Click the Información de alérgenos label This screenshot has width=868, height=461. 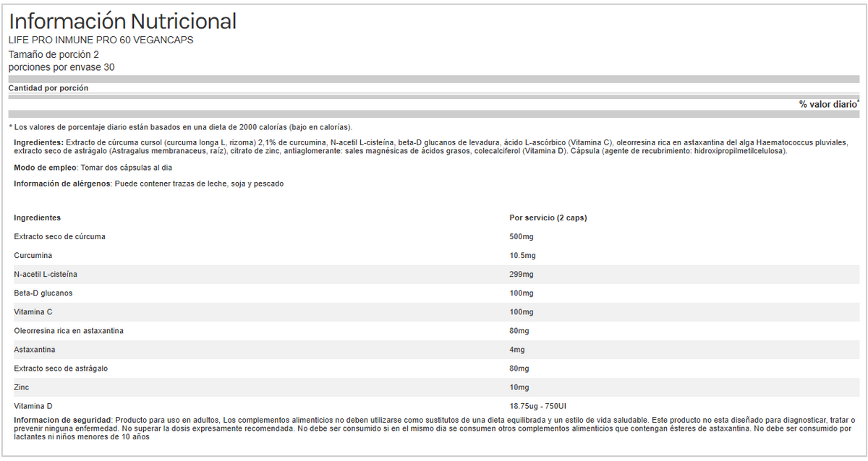62,184
